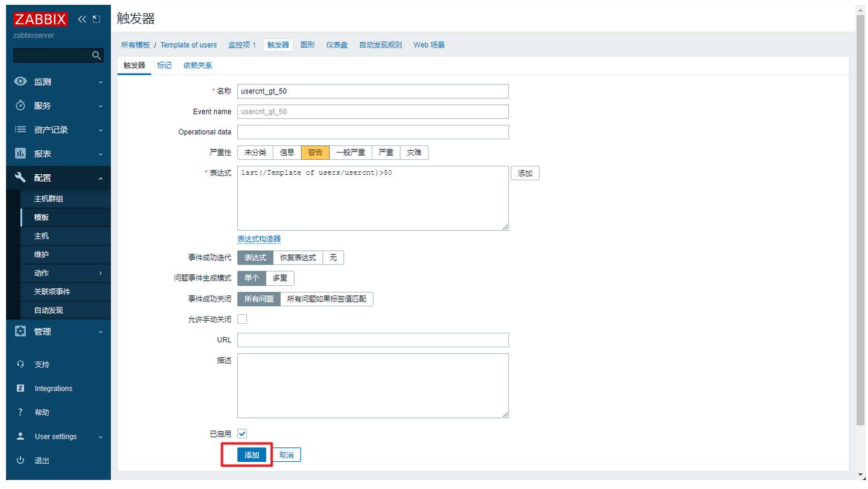
Task: Focus the Operational data field
Action: [x=373, y=132]
